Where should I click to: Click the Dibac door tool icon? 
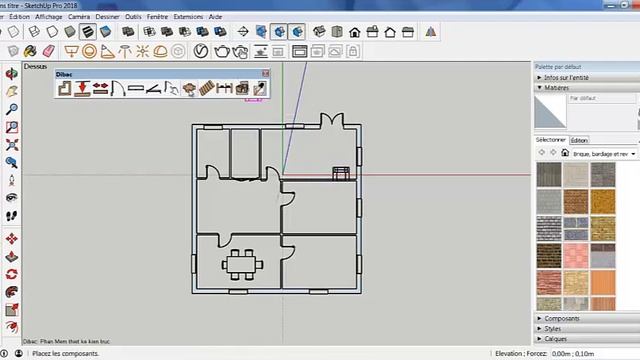pos(118,88)
